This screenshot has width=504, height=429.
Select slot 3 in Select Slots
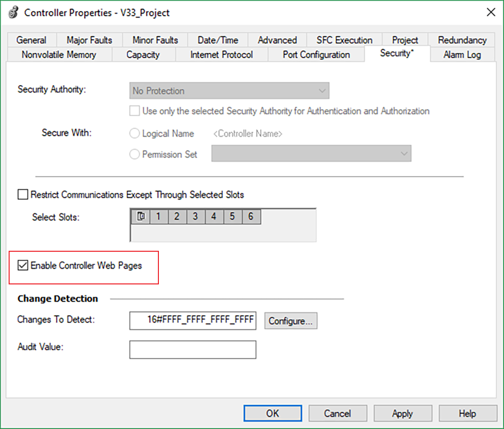tap(195, 217)
